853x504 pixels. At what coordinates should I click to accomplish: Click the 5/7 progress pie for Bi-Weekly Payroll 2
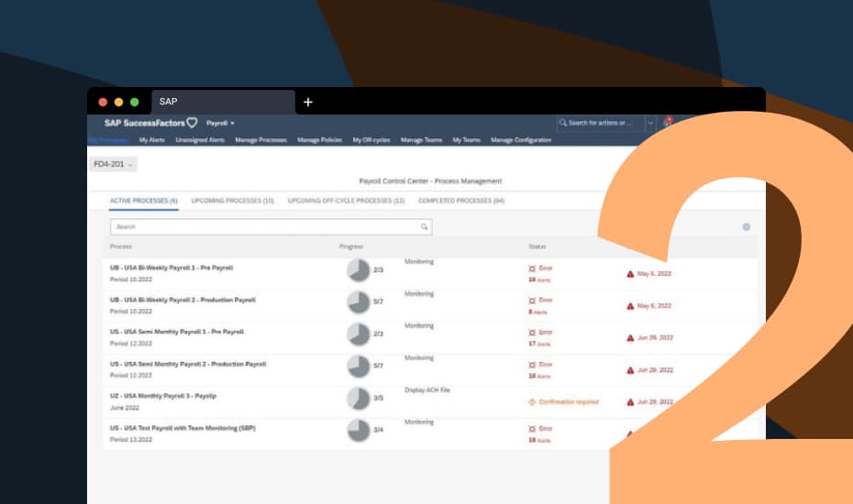359,302
